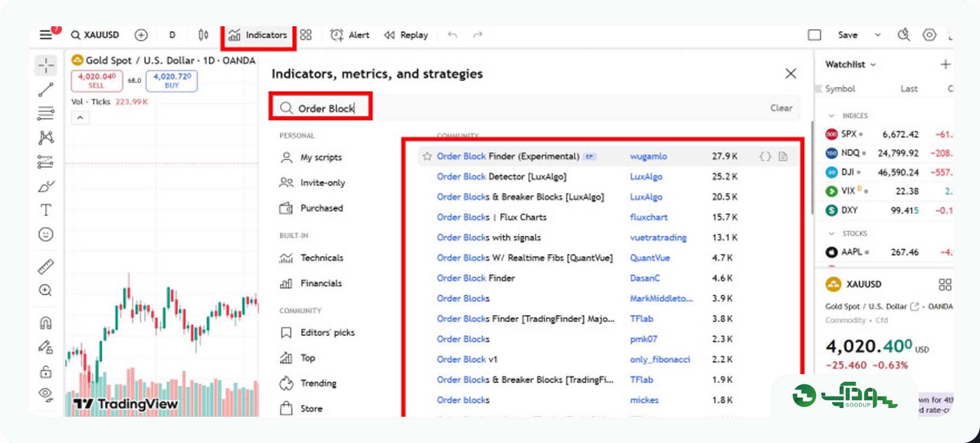The width and height of the screenshot is (980, 443).
Task: Select the zoom in tool
Action: [x=46, y=290]
